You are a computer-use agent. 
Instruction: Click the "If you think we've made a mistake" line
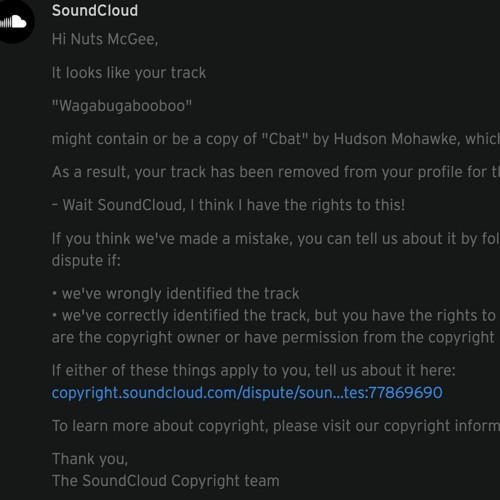pos(276,239)
